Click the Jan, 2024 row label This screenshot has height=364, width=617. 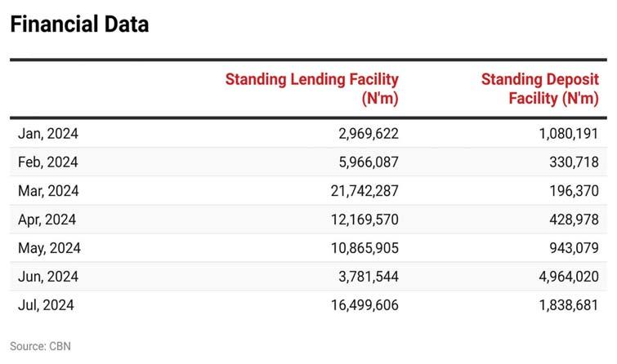click(48, 134)
